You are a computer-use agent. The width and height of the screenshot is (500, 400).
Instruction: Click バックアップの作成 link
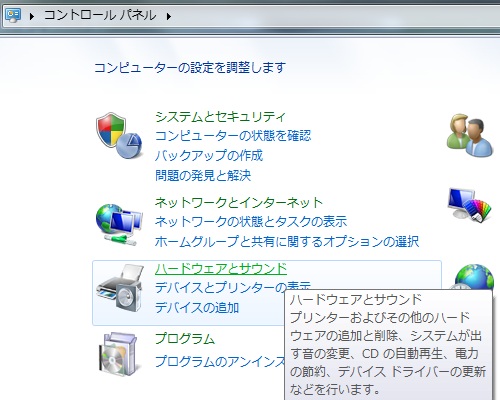pyautogui.click(x=209, y=155)
